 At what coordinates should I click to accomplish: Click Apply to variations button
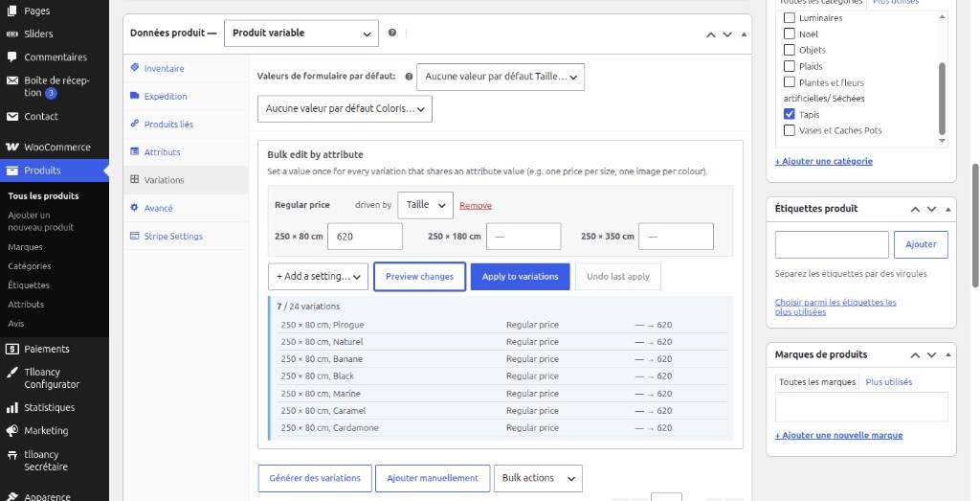click(x=520, y=277)
